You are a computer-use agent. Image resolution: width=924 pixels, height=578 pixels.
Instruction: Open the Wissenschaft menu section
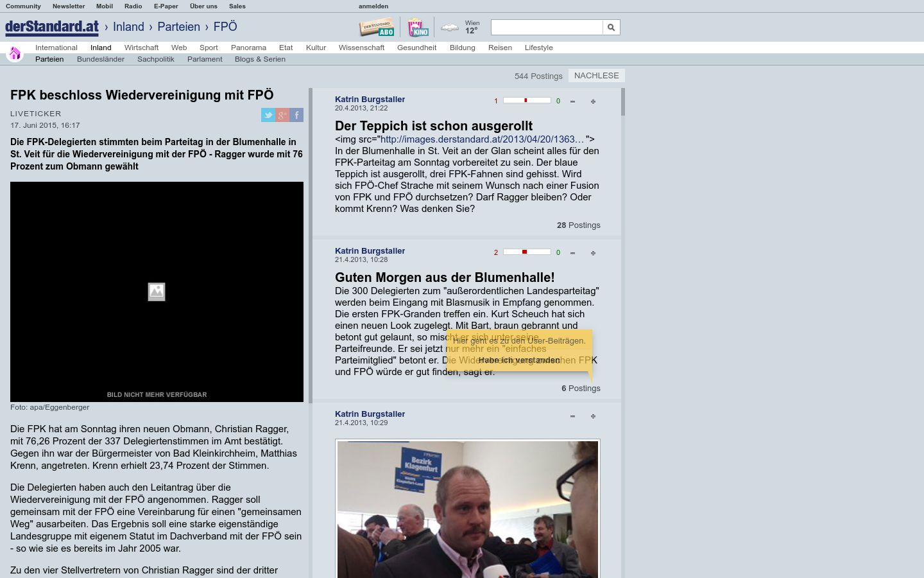pos(361,48)
